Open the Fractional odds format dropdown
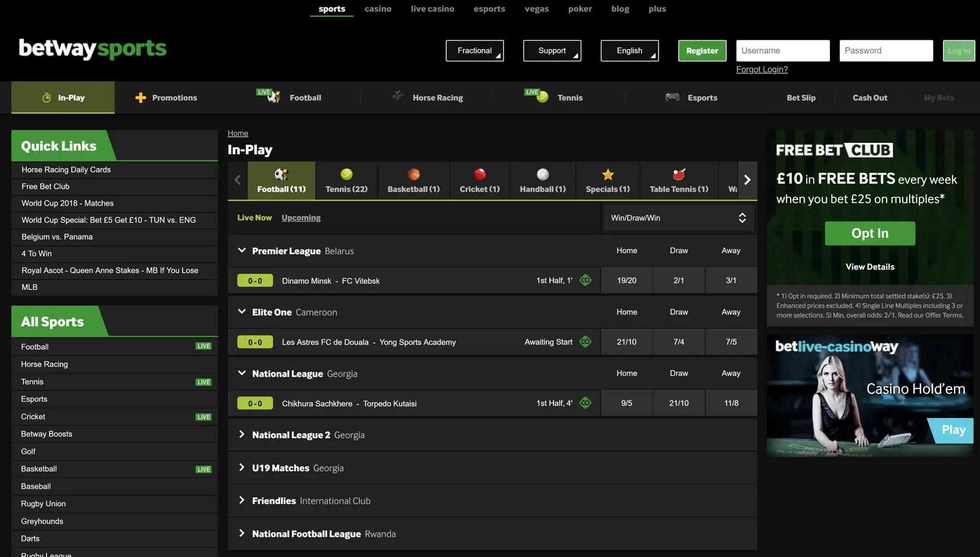The width and height of the screenshot is (980, 557). click(x=475, y=51)
